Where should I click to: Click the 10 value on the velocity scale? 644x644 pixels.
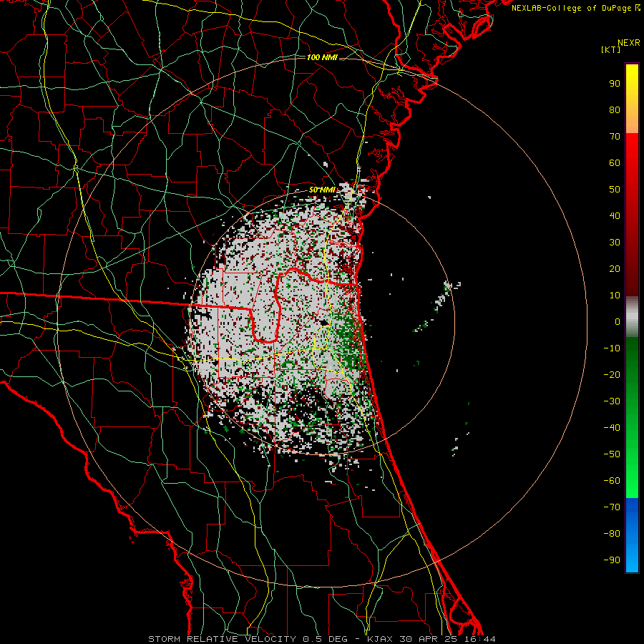615,296
